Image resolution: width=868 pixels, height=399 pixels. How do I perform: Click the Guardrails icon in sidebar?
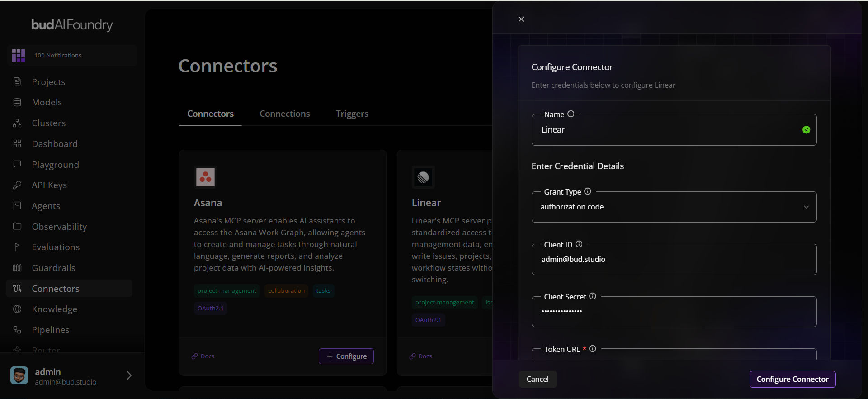(17, 268)
